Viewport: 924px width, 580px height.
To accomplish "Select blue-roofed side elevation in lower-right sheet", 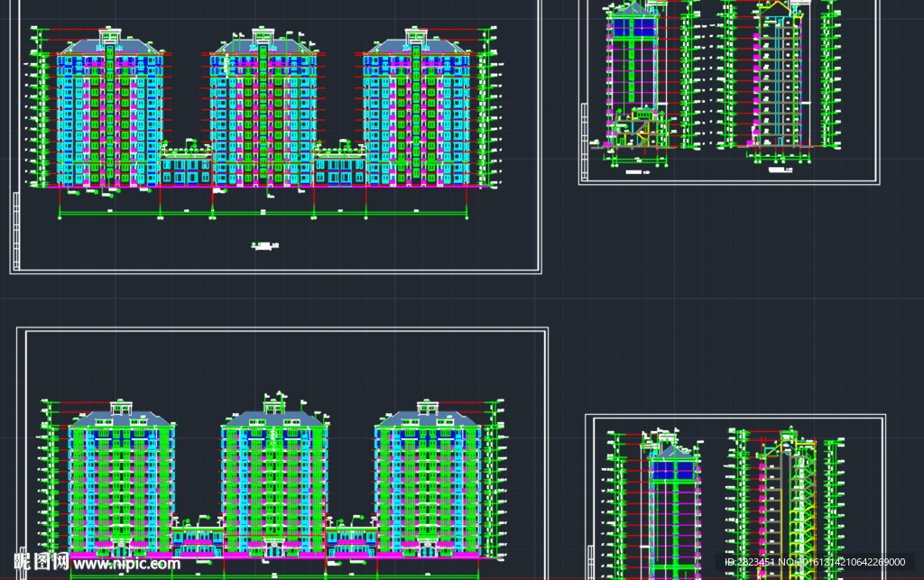I will [x=675, y=510].
